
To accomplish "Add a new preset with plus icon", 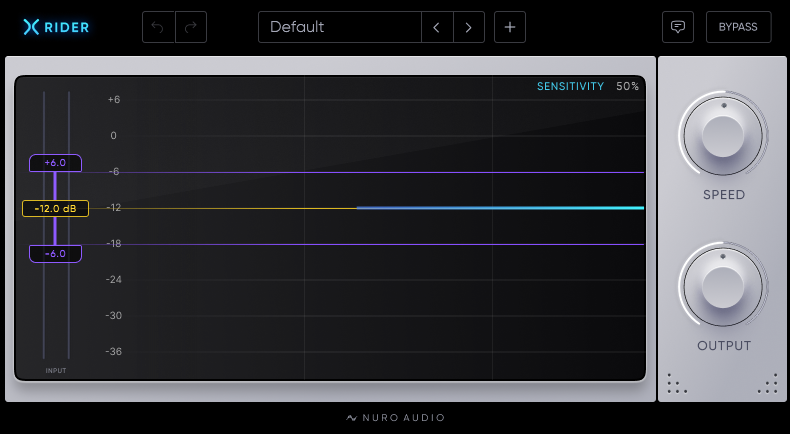I will [x=510, y=27].
